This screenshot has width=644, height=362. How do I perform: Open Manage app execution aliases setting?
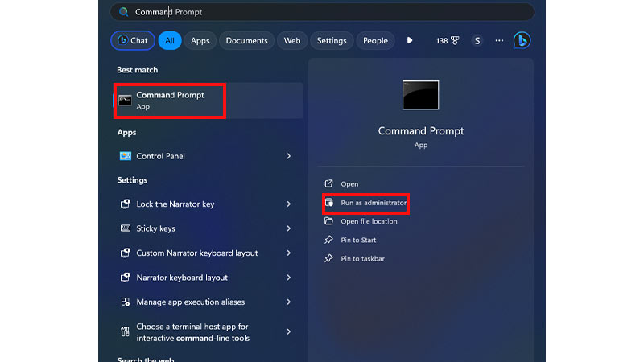point(208,302)
